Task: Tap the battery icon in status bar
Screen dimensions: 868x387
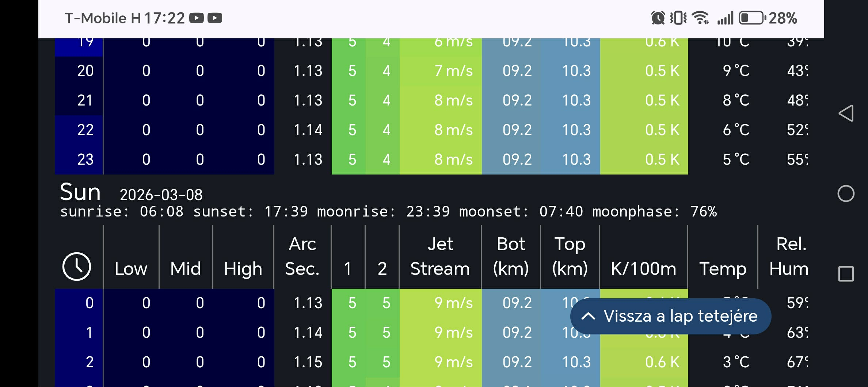Action: pyautogui.click(x=752, y=18)
